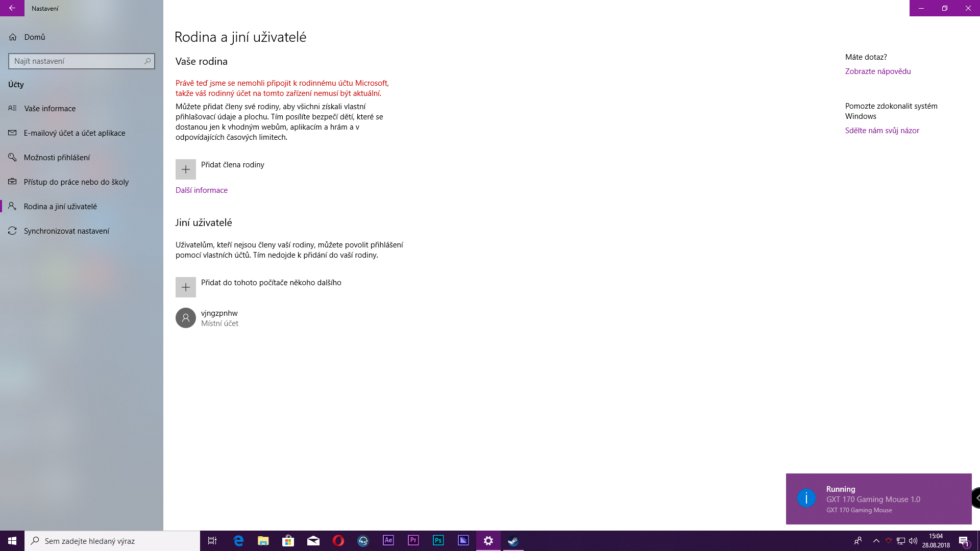Open Domů home page

coord(34,37)
